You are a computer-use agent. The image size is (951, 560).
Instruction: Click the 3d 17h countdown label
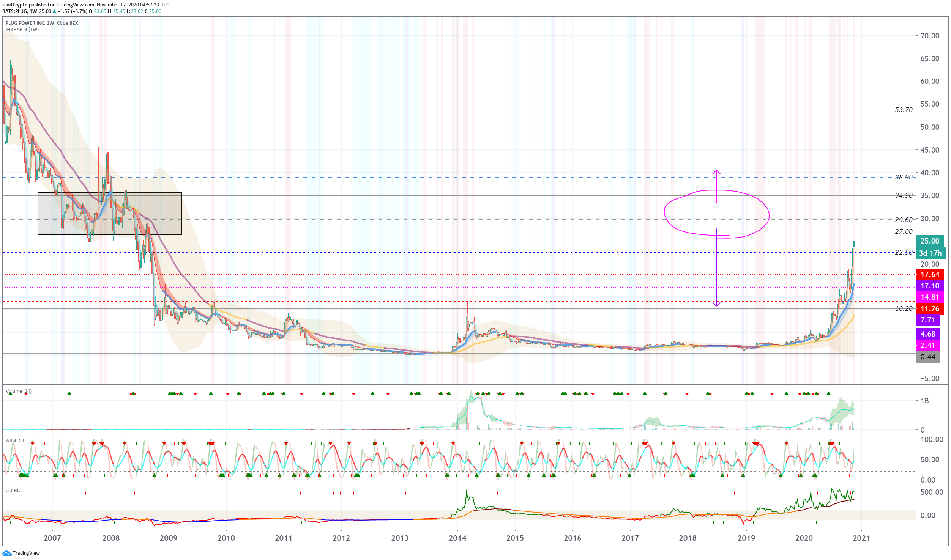coord(931,253)
